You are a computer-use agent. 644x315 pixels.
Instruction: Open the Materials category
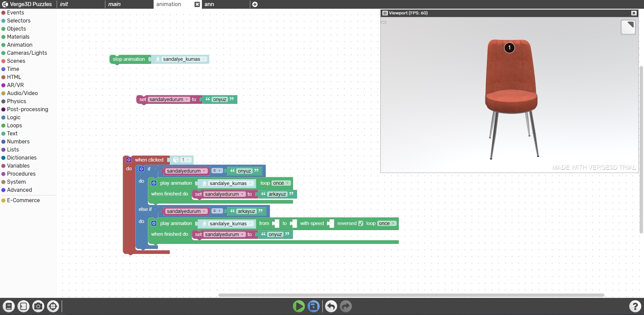coord(18,37)
